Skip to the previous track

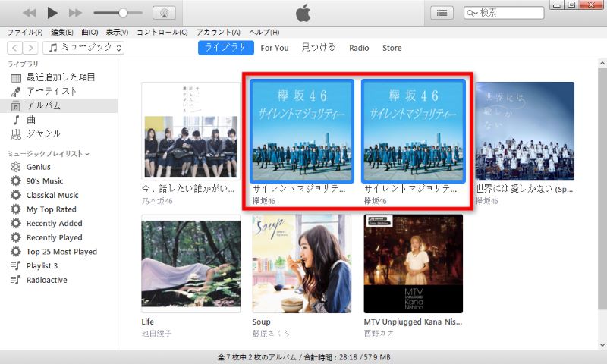29,13
